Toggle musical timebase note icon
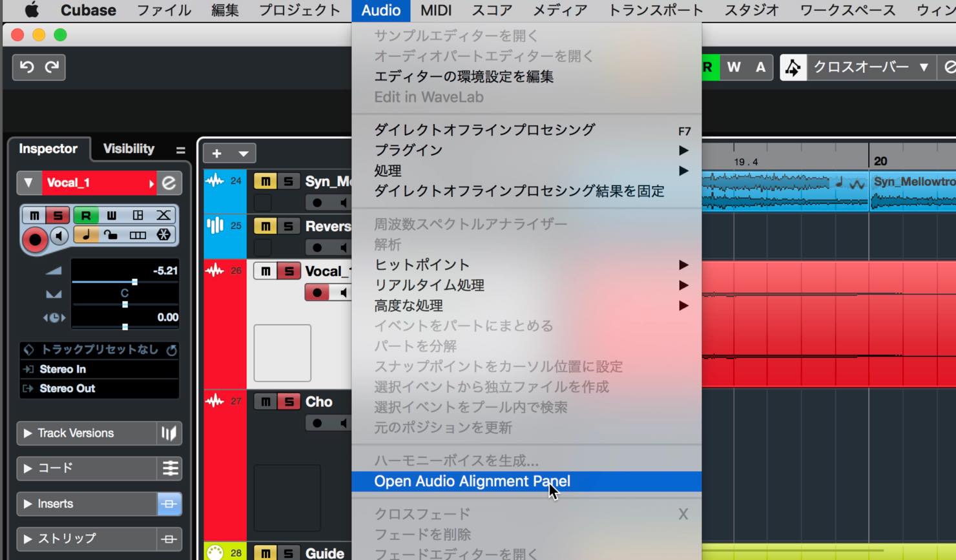Viewport: 956px width, 560px height. 85,235
